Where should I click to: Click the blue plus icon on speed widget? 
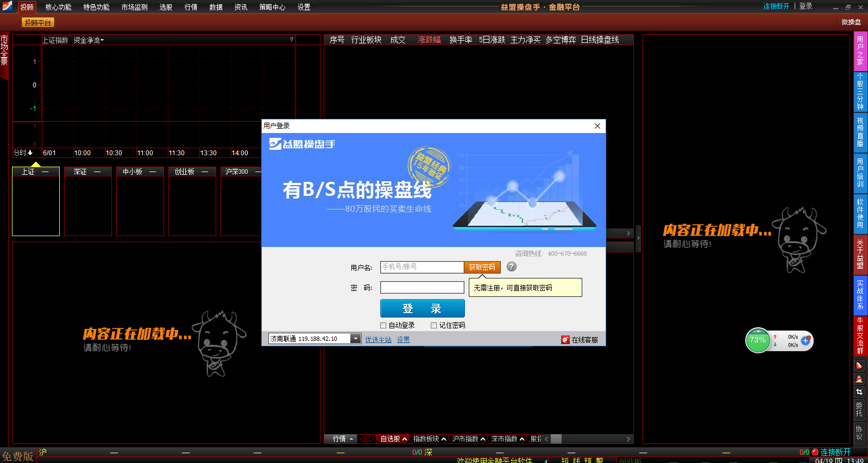(806, 341)
